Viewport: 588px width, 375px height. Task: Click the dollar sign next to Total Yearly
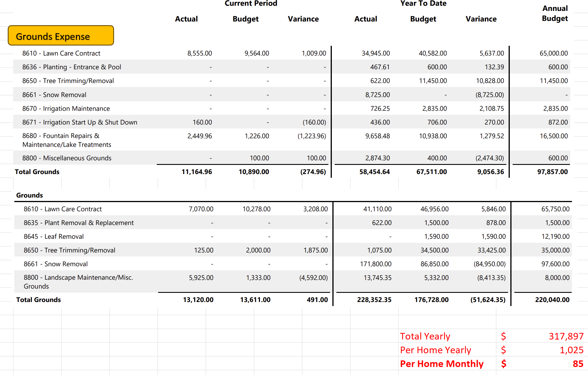(x=503, y=336)
